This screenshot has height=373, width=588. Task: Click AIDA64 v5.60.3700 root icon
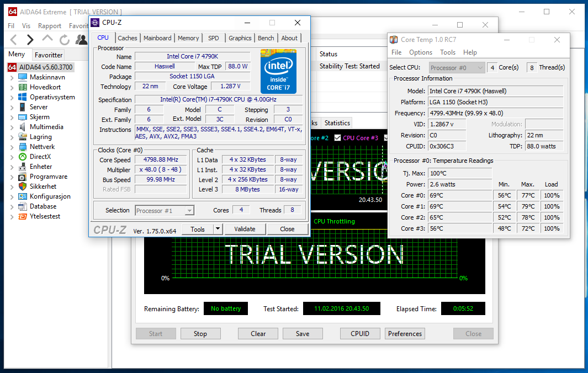click(12, 67)
